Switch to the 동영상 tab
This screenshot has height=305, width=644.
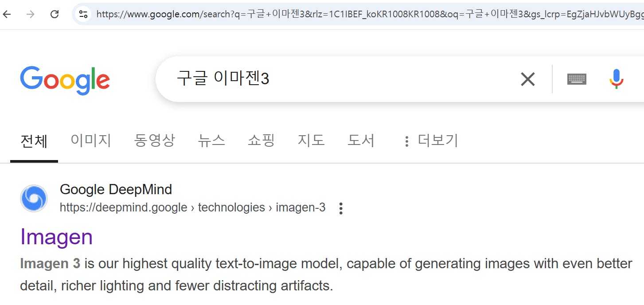coord(154,141)
